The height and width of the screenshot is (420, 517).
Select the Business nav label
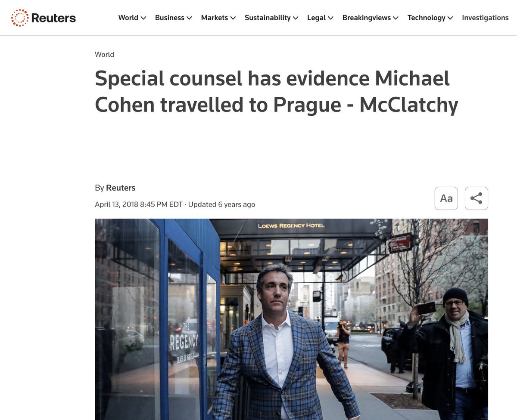[170, 18]
